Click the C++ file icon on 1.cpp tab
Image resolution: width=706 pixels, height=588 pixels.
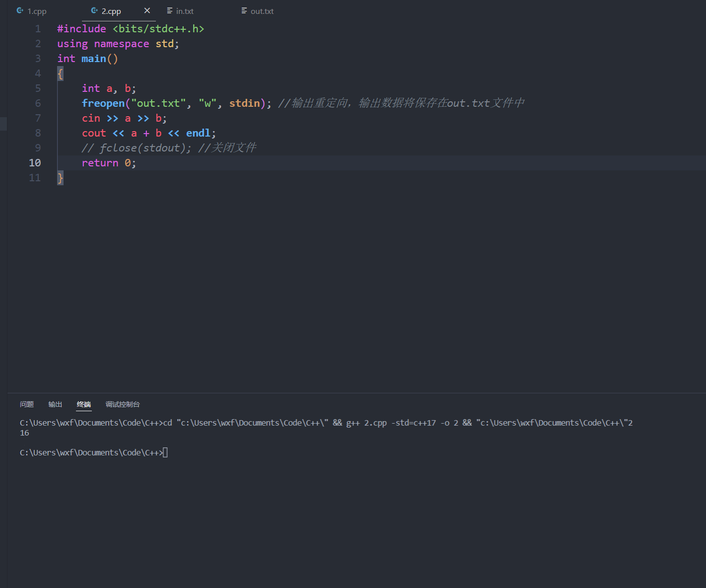pyautogui.click(x=19, y=10)
